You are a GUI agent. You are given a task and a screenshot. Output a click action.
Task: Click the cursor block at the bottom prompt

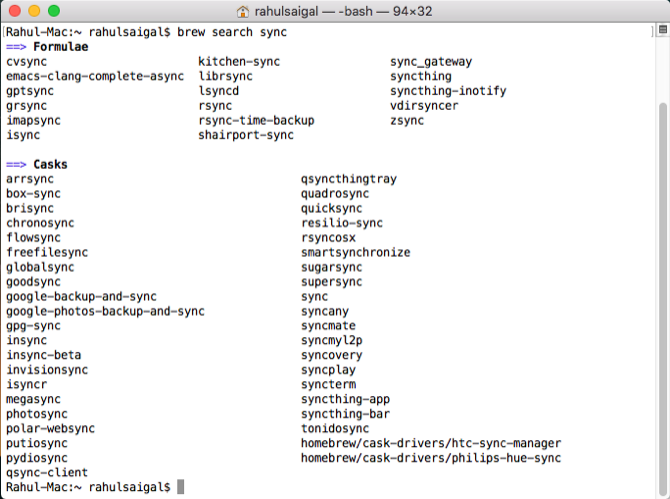point(180,487)
